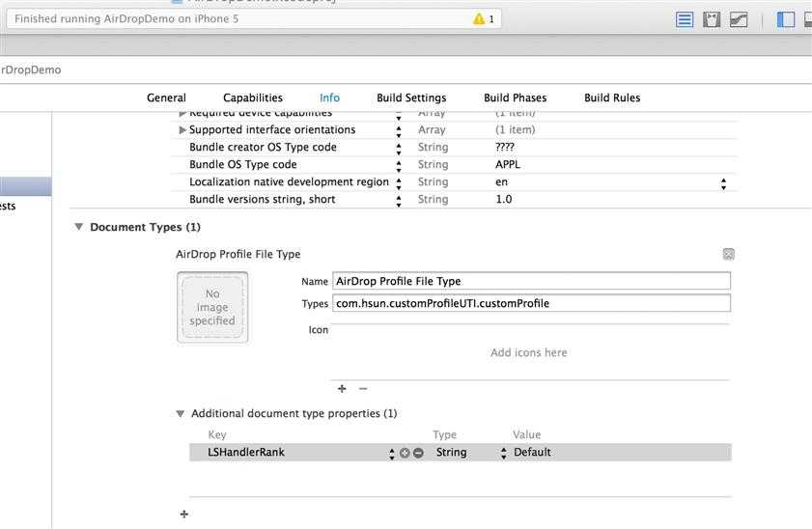Image resolution: width=812 pixels, height=529 pixels.
Task: Click the AirDropDemo breadcrumb path
Action: tap(31, 70)
